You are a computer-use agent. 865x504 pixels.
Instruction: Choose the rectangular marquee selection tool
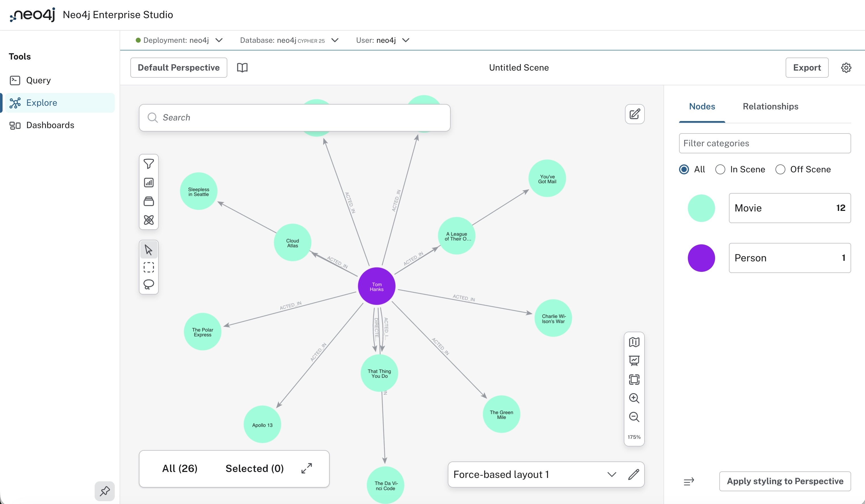point(149,267)
